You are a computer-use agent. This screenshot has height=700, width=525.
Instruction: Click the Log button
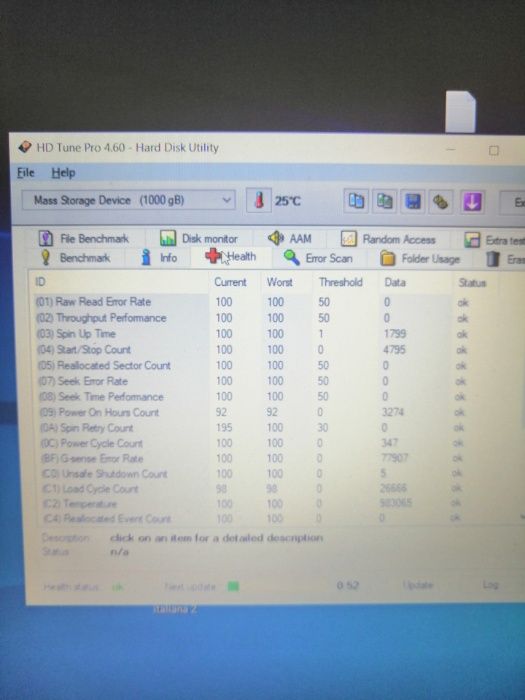click(x=490, y=585)
